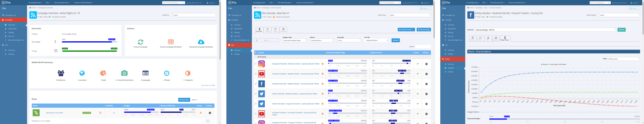
Task: Open Group By dropdown
Action: click(x=349, y=40)
